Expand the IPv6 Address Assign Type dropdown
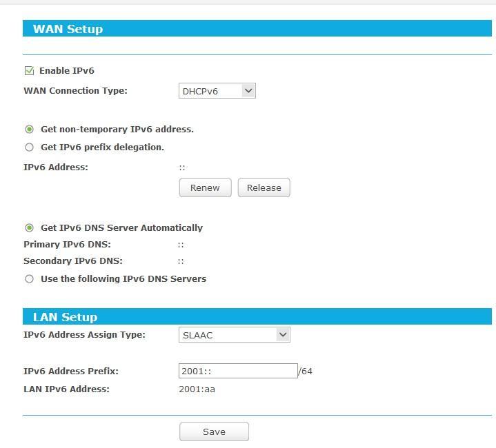Screen dimensions: 496x448 coord(234,335)
